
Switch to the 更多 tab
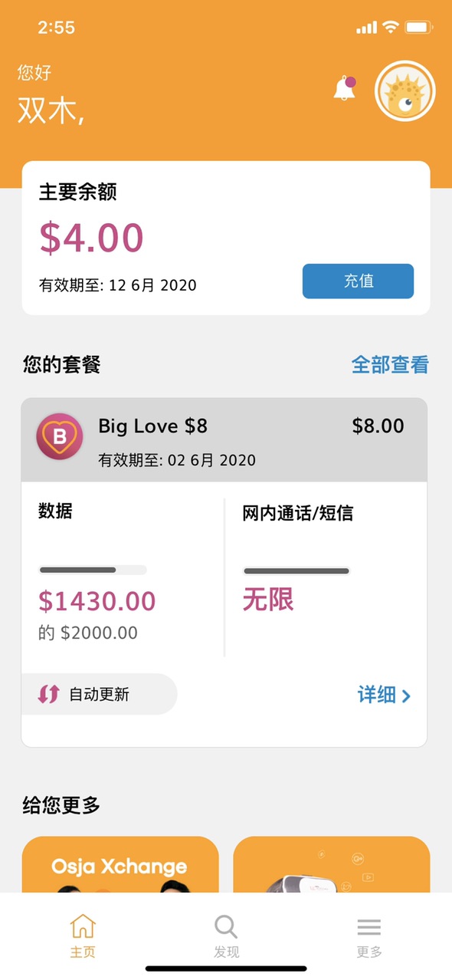(x=369, y=936)
